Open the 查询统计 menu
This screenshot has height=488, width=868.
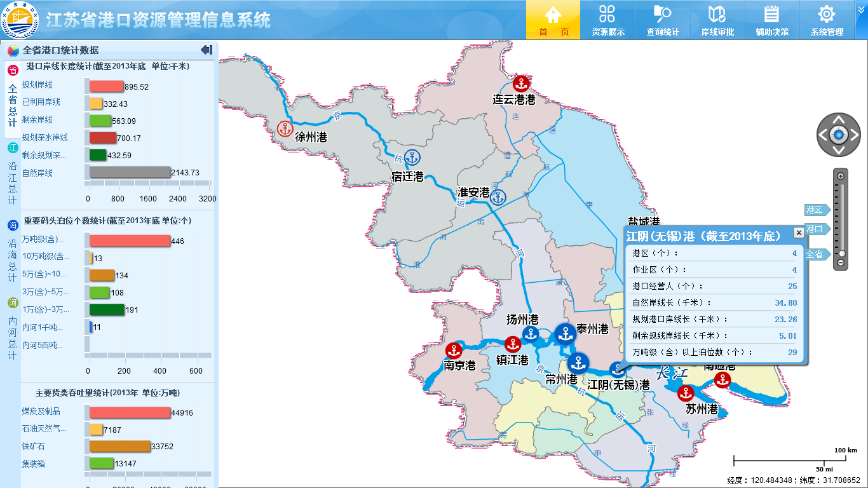(662, 20)
